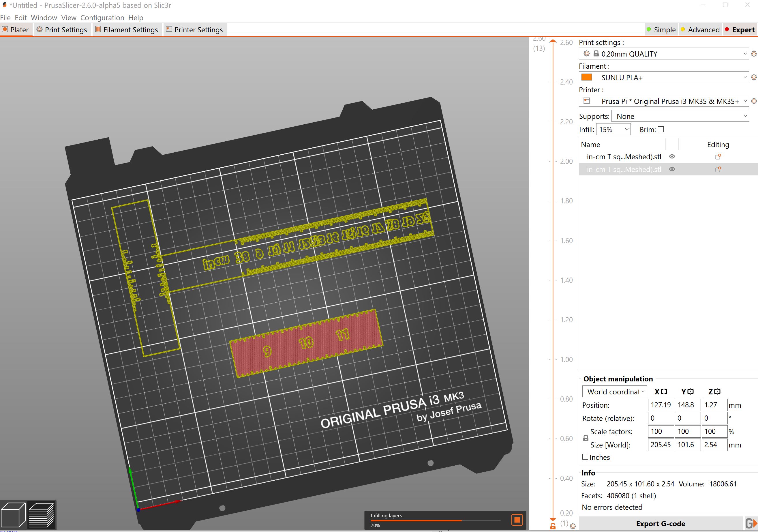
Task: Click the filament settings gear icon
Action: point(754,77)
